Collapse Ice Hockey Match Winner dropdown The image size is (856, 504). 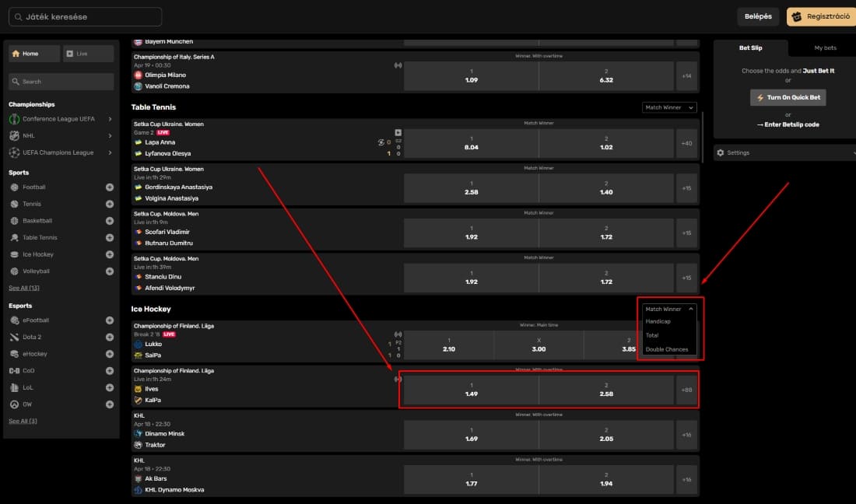[x=669, y=310]
